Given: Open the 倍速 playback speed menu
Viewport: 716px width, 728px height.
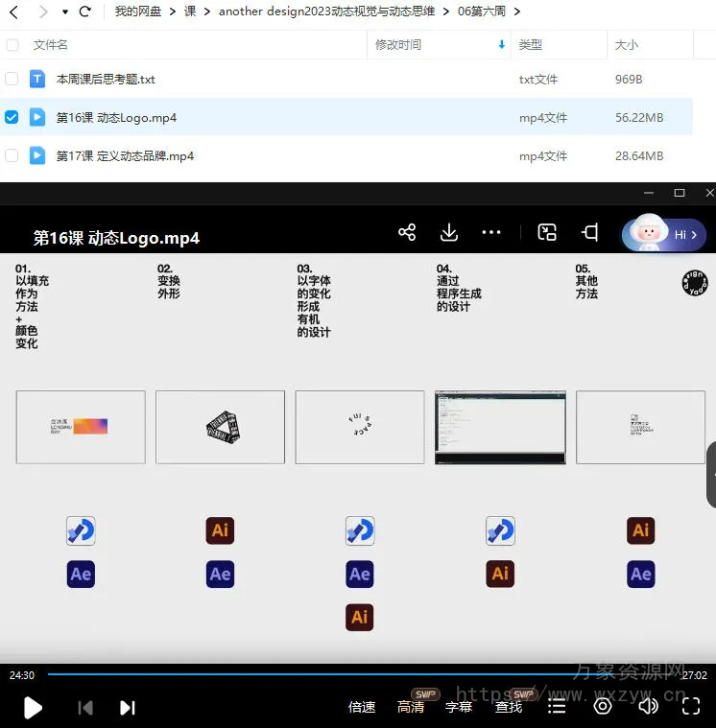Looking at the screenshot, I should (x=362, y=707).
